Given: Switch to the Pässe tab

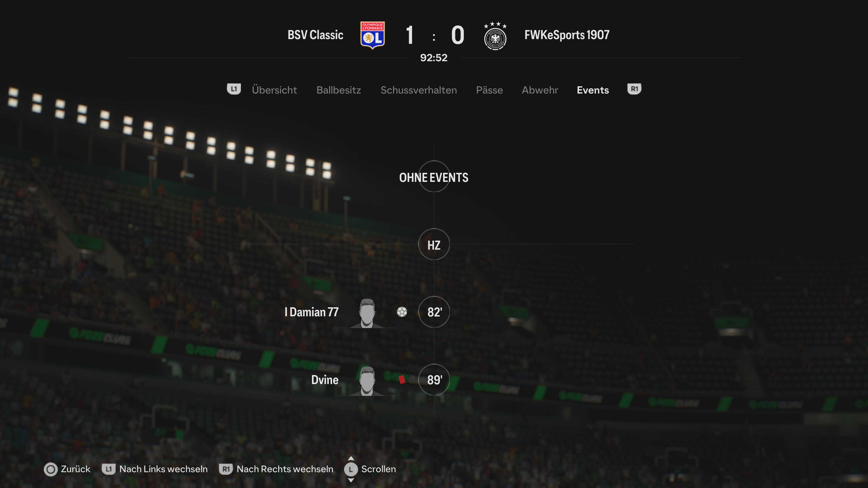Looking at the screenshot, I should pyautogui.click(x=489, y=90).
